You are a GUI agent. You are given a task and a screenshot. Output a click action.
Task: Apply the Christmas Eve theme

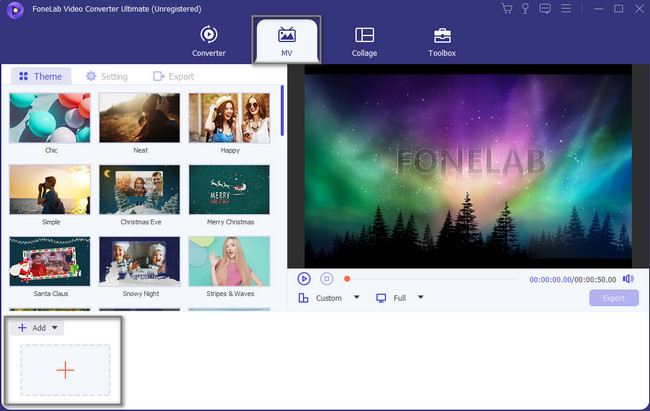140,190
